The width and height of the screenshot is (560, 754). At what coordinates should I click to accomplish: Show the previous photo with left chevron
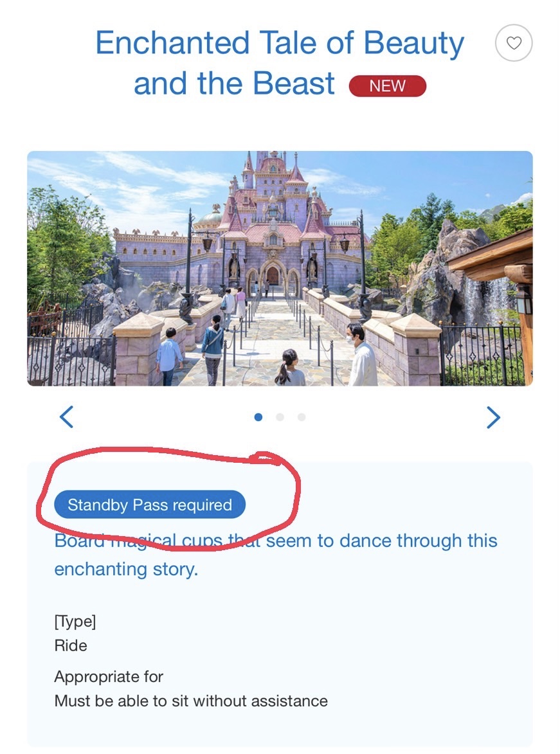(x=66, y=417)
